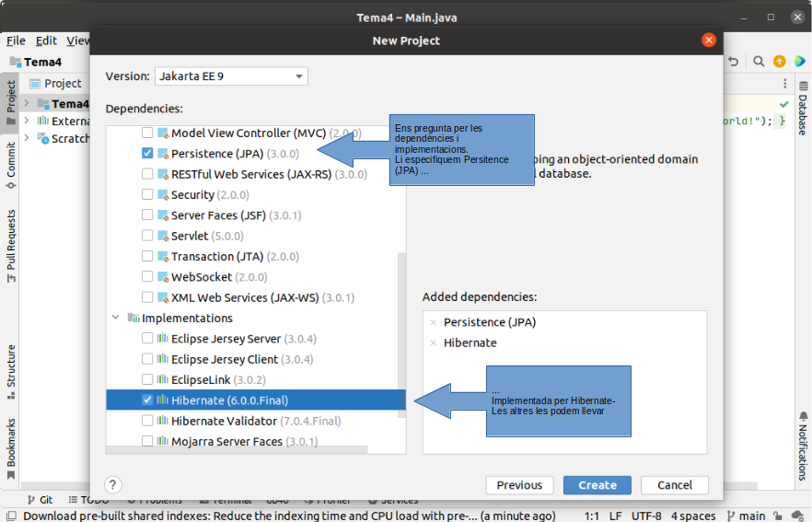Uncheck the Hibernate (6.0.0.Final) checkbox
Image resolution: width=812 pixels, height=522 pixels.
pyautogui.click(x=147, y=400)
